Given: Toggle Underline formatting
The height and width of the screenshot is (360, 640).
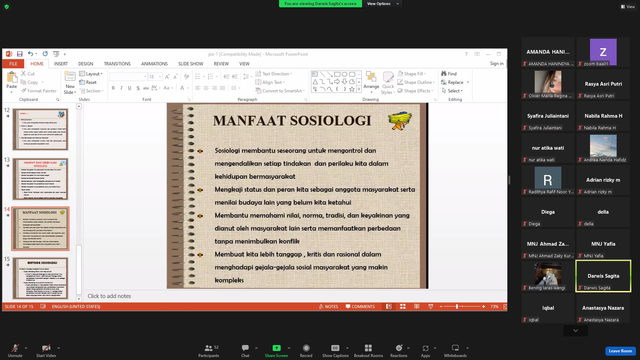Looking at the screenshot, I should coord(129,88).
